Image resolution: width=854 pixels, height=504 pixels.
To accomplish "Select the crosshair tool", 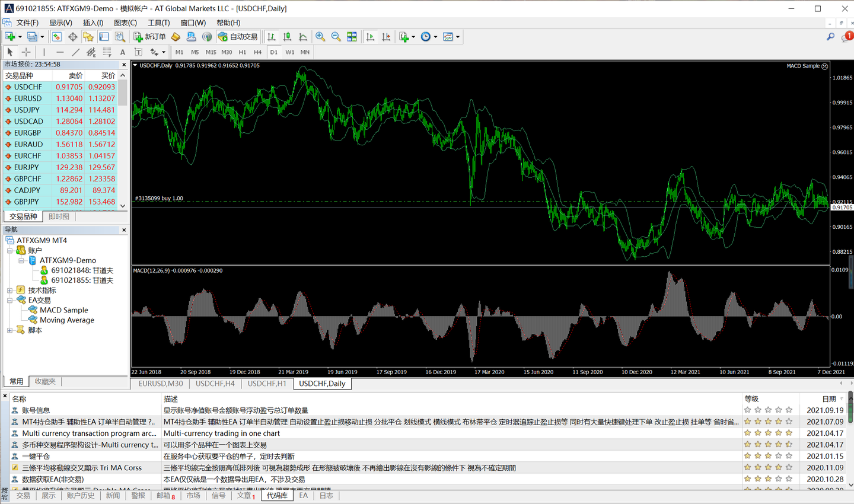I will 26,52.
